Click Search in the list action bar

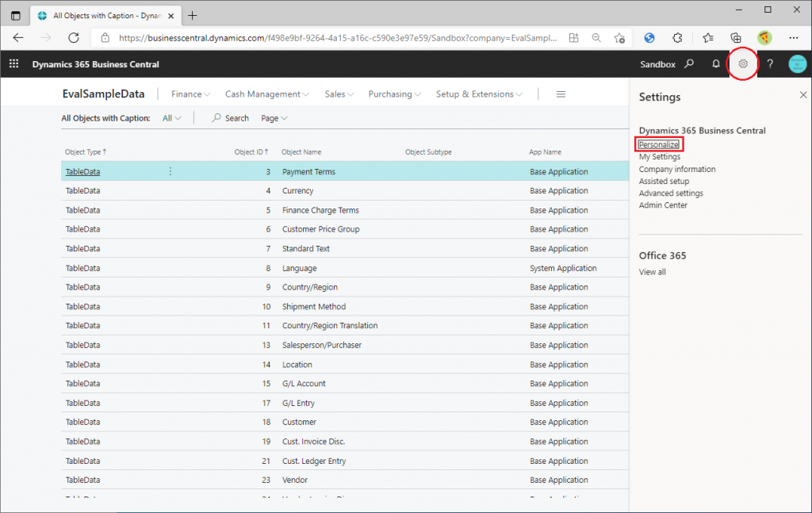pos(231,118)
